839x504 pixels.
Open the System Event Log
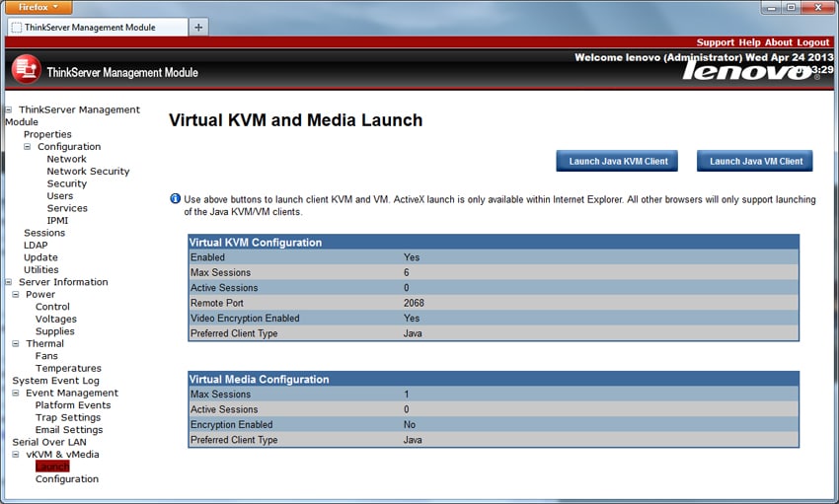[x=55, y=380]
